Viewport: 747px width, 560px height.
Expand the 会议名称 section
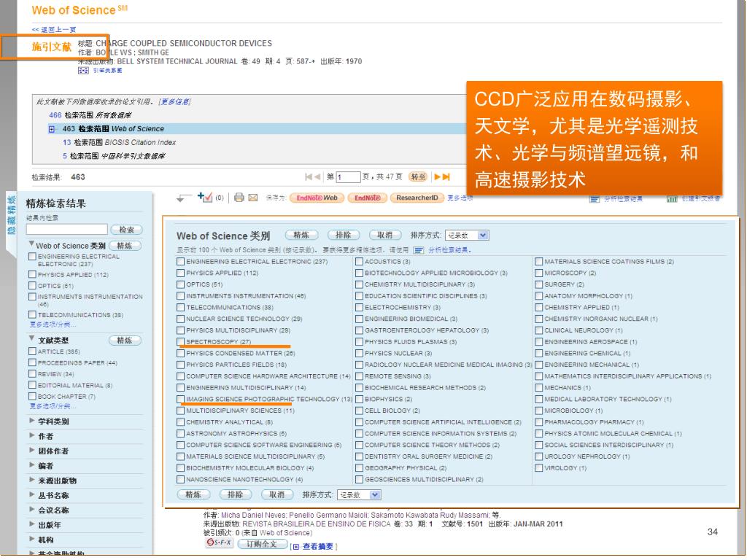point(32,510)
